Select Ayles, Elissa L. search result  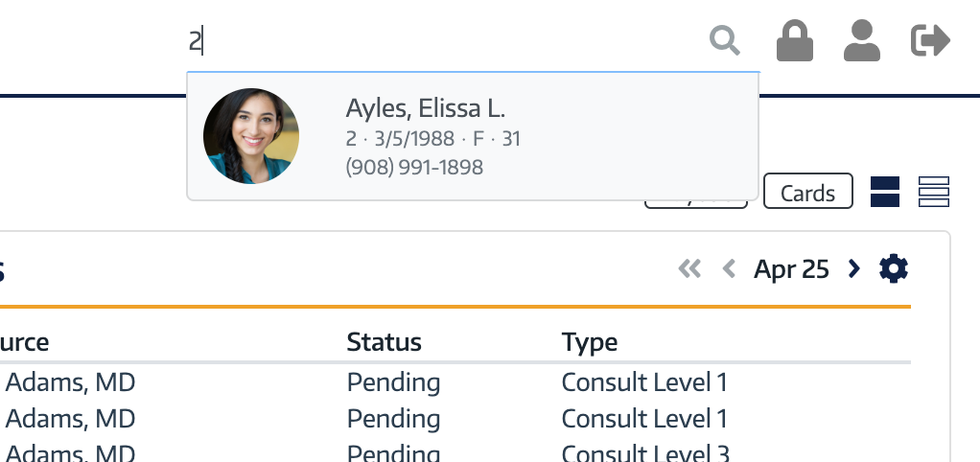coord(473,136)
